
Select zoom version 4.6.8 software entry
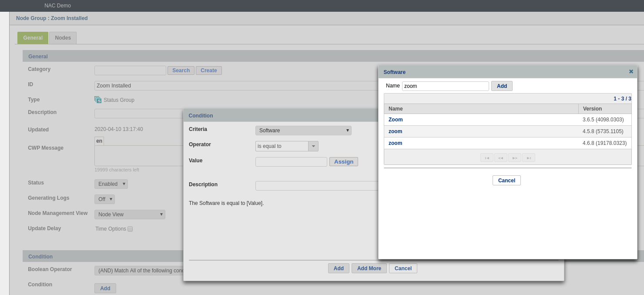pos(396,143)
